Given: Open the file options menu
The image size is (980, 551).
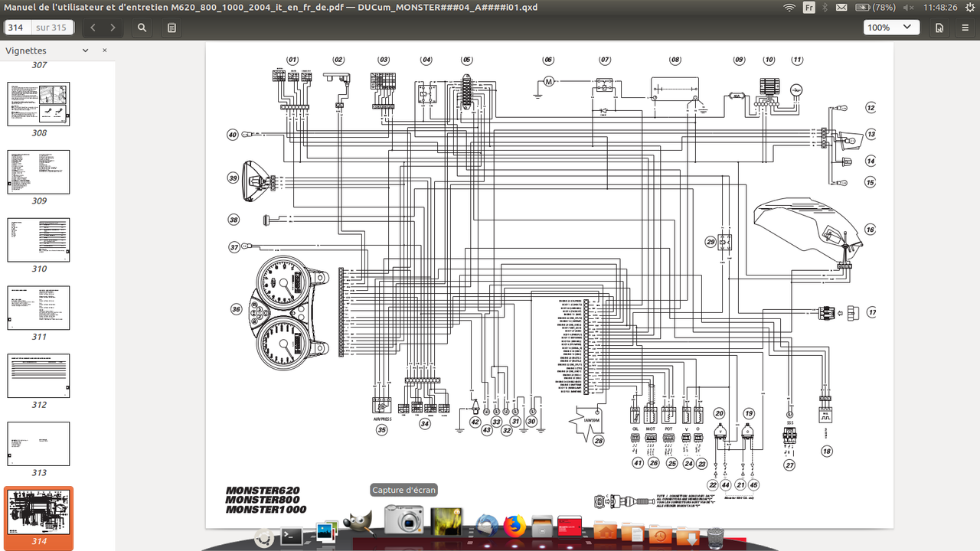Looking at the screenshot, I should 939,28.
